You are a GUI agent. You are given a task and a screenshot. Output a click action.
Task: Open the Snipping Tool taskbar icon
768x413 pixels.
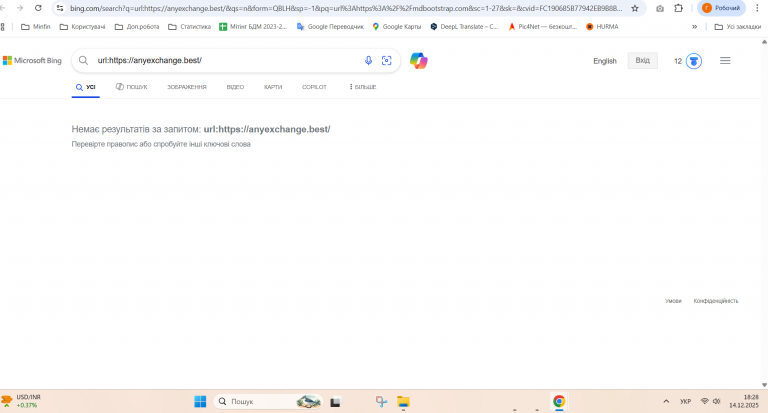point(382,402)
